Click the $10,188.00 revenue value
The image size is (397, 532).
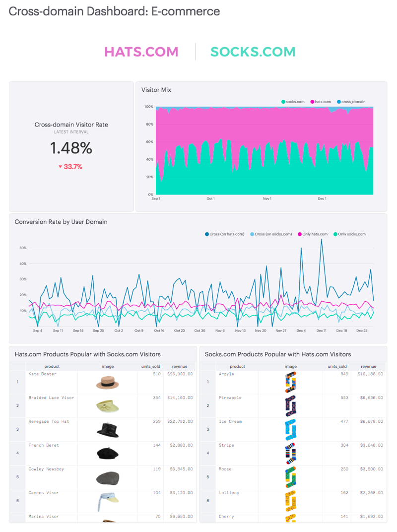[x=370, y=374]
